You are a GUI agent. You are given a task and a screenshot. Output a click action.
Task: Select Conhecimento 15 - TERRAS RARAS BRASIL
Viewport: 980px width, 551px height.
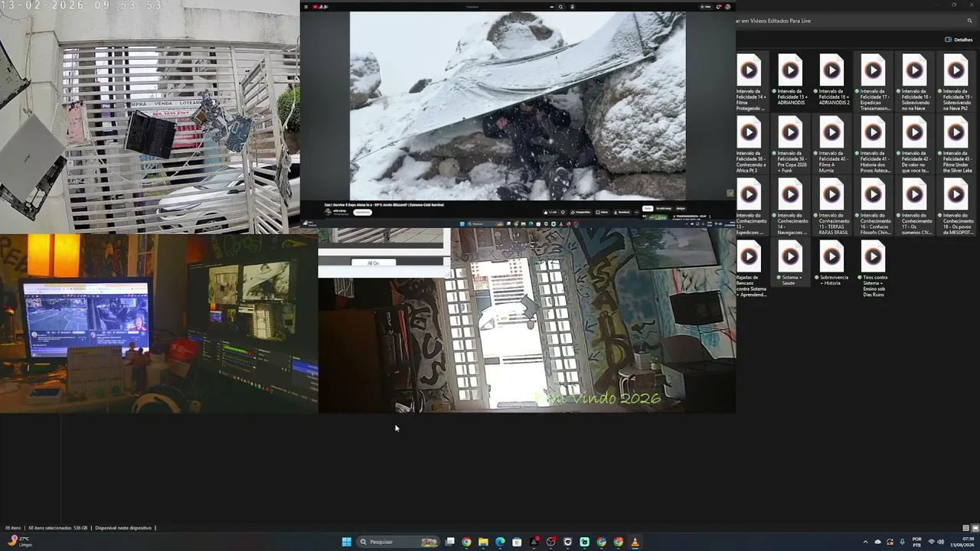(832, 207)
